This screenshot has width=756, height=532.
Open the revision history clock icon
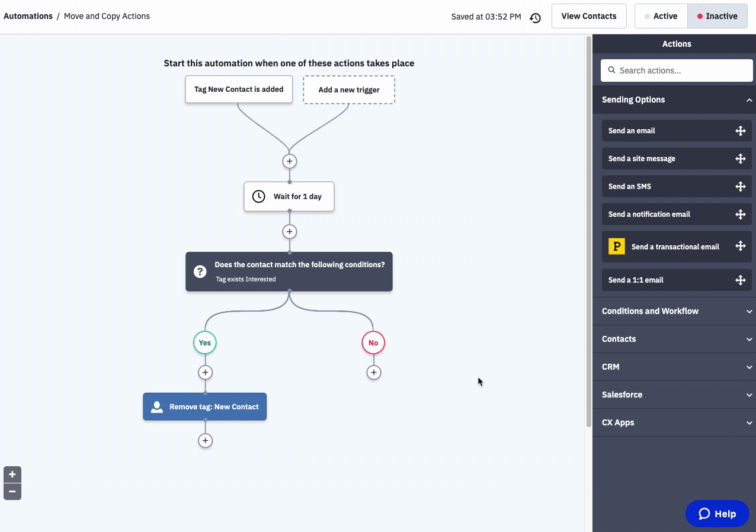(x=535, y=18)
